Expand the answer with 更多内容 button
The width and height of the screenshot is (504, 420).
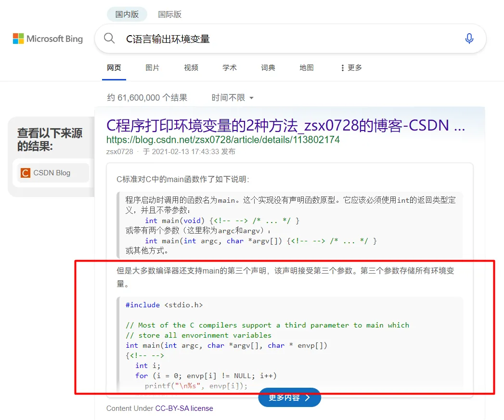tap(289, 397)
